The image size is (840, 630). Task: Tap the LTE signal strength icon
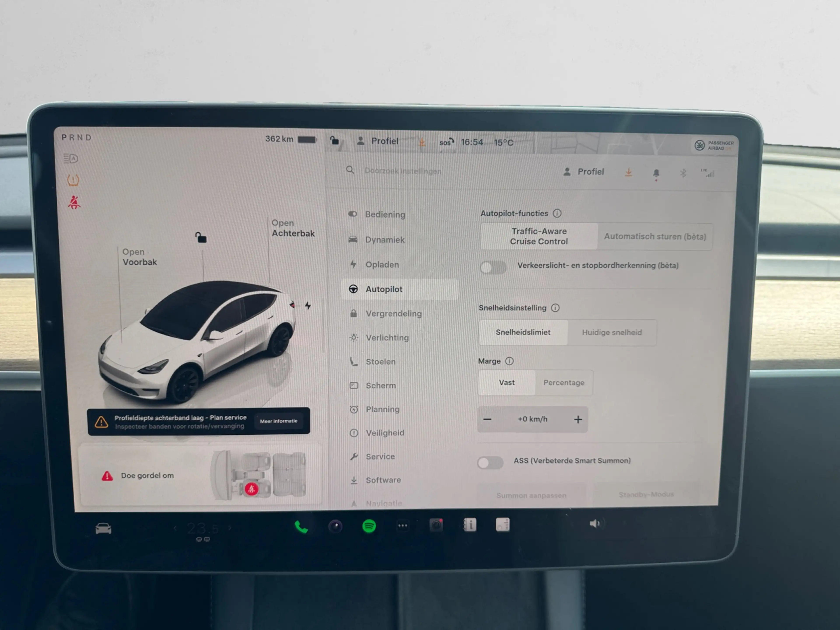pos(707,173)
